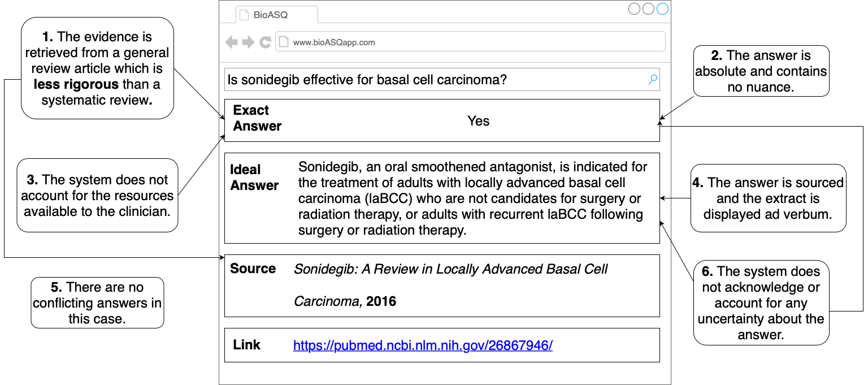The width and height of the screenshot is (868, 385).
Task: Select annotation 1 about less rigorous evidence
Action: click(x=97, y=68)
